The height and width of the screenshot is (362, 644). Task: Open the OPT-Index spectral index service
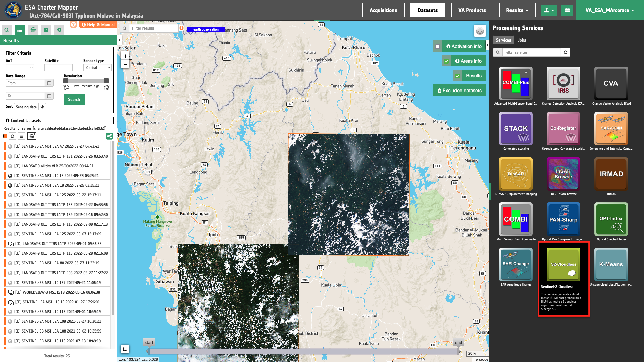[x=611, y=219]
